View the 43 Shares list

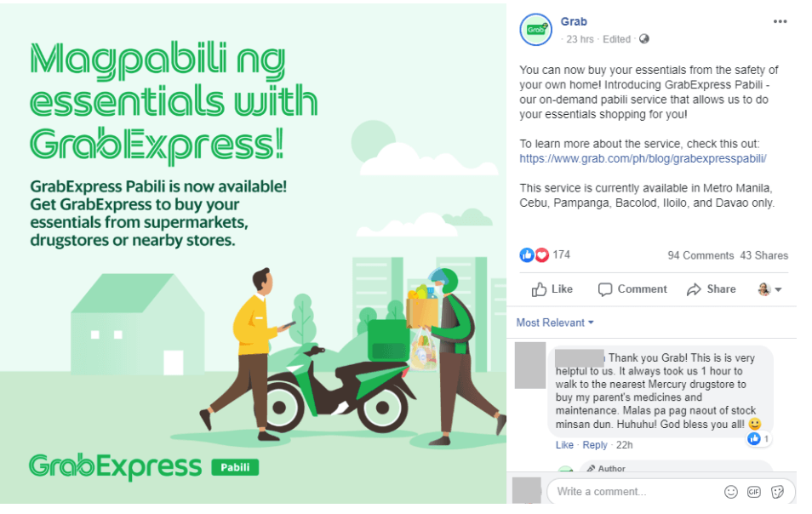(x=763, y=255)
